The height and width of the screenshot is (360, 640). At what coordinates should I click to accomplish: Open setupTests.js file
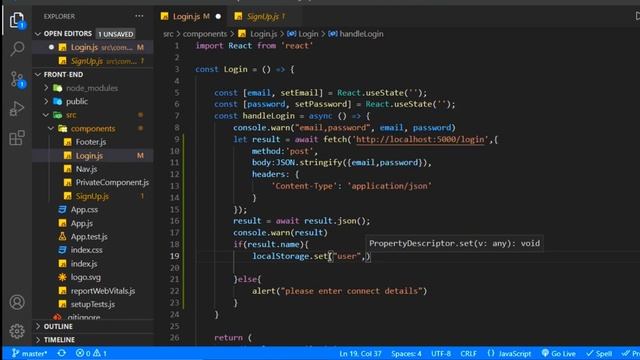pyautogui.click(x=92, y=304)
